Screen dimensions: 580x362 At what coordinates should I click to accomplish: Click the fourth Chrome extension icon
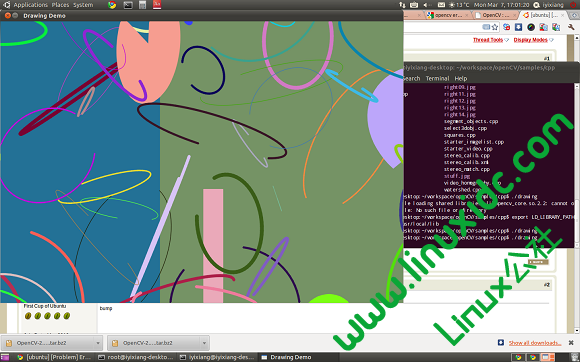(x=543, y=27)
